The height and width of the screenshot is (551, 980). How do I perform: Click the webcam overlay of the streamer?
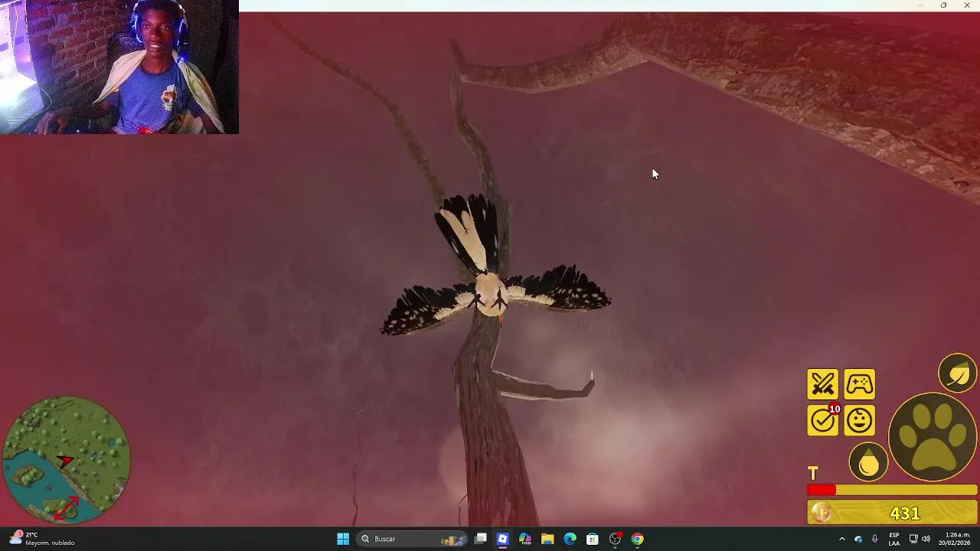tap(119, 67)
